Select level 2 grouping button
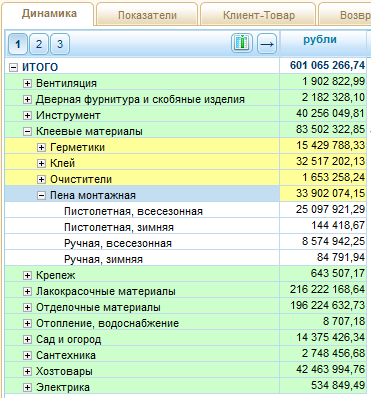This screenshot has height=398, width=371. [39, 44]
